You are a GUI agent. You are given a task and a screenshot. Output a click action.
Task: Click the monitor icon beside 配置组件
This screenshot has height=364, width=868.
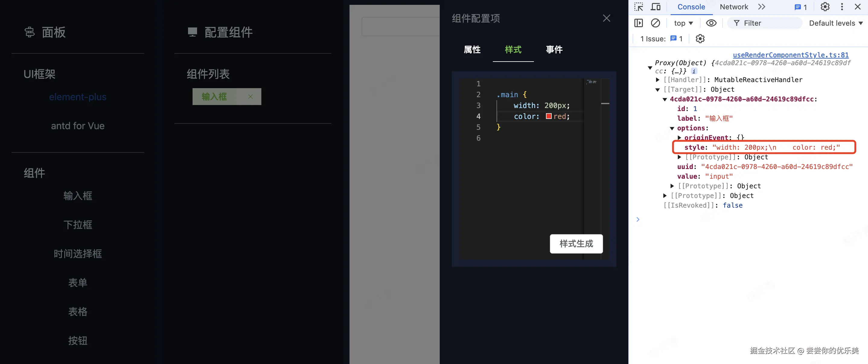pos(192,32)
